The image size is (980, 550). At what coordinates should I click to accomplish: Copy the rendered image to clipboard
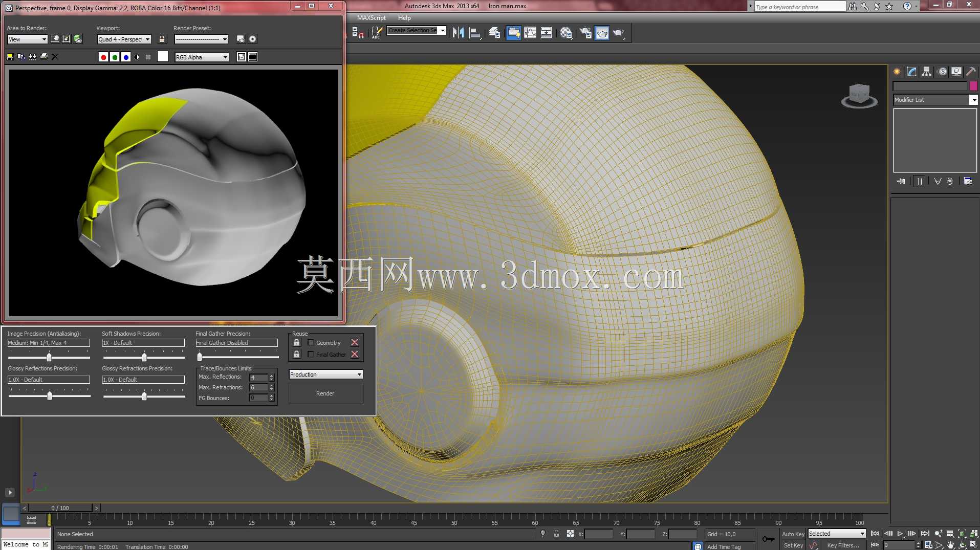click(21, 57)
